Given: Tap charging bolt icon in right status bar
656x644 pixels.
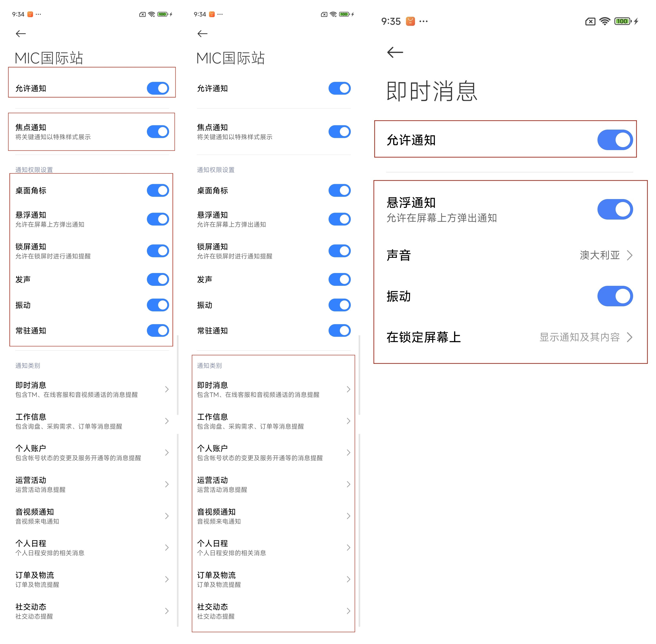Looking at the screenshot, I should 636,21.
